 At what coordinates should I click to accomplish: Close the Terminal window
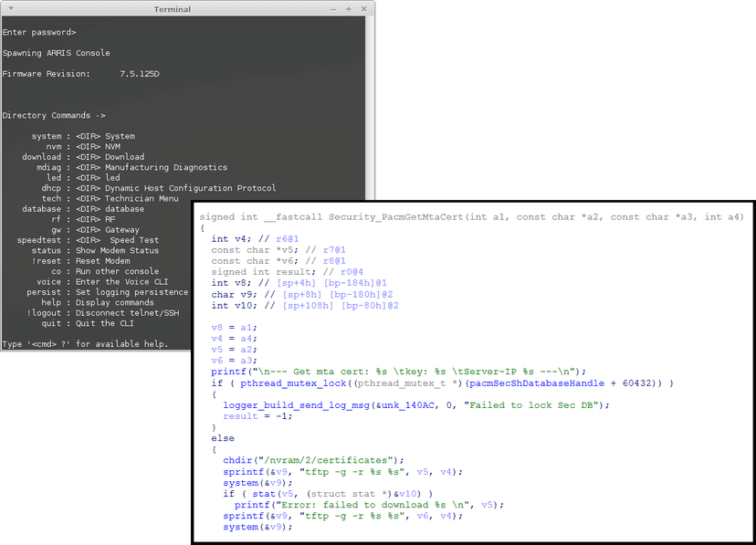[364, 9]
